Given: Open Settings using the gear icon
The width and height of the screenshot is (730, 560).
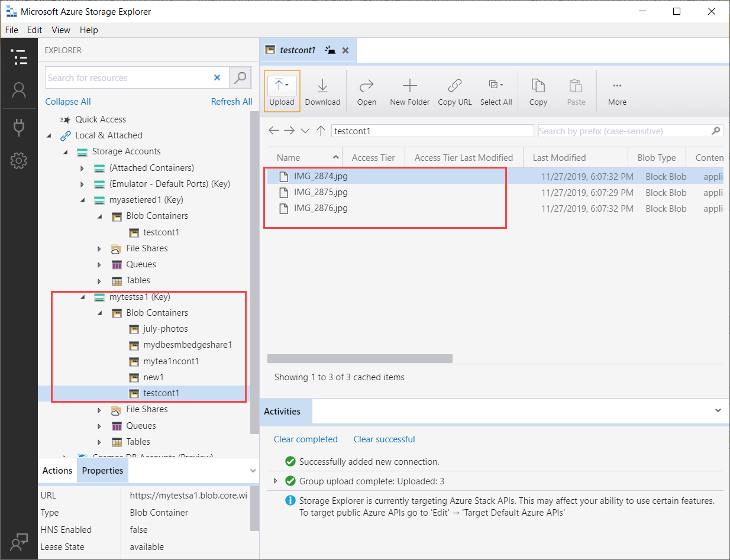Looking at the screenshot, I should (x=19, y=160).
